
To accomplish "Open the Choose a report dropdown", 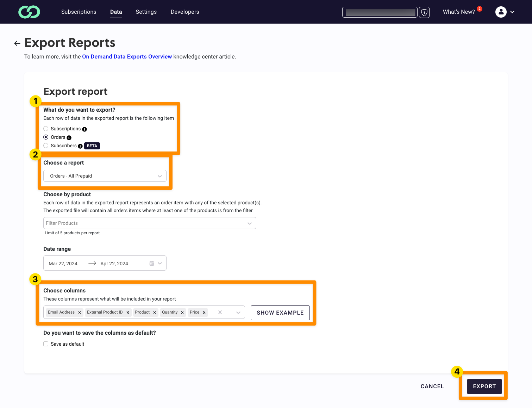I will click(105, 176).
